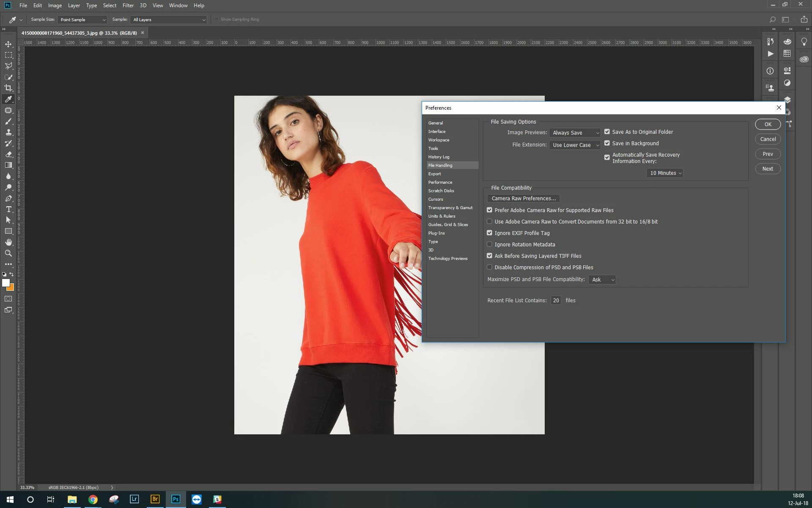Select the Horizontal Type tool
Viewport: 812px width, 508px height.
click(x=8, y=210)
